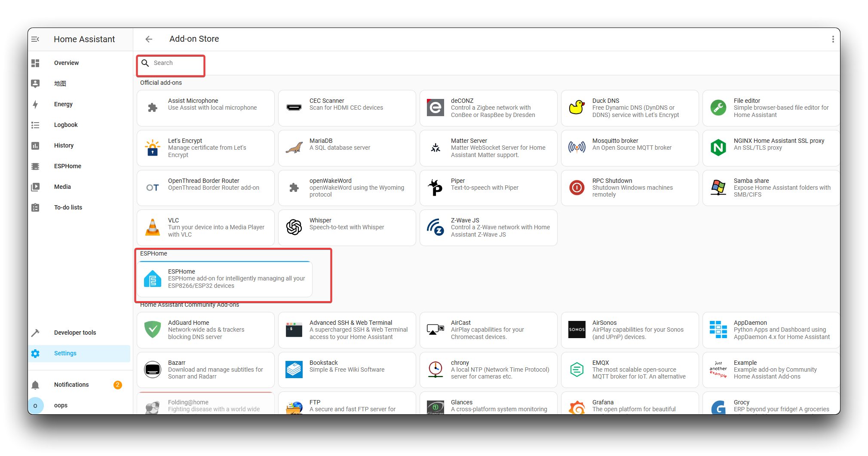The height and width of the screenshot is (456, 868).
Task: Click the EMQX hexagon icon
Action: pyautogui.click(x=577, y=370)
